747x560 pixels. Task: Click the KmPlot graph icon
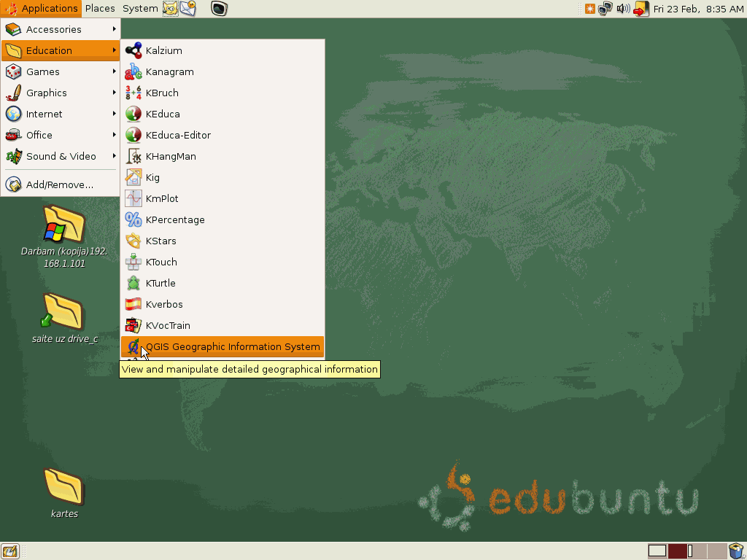click(133, 198)
